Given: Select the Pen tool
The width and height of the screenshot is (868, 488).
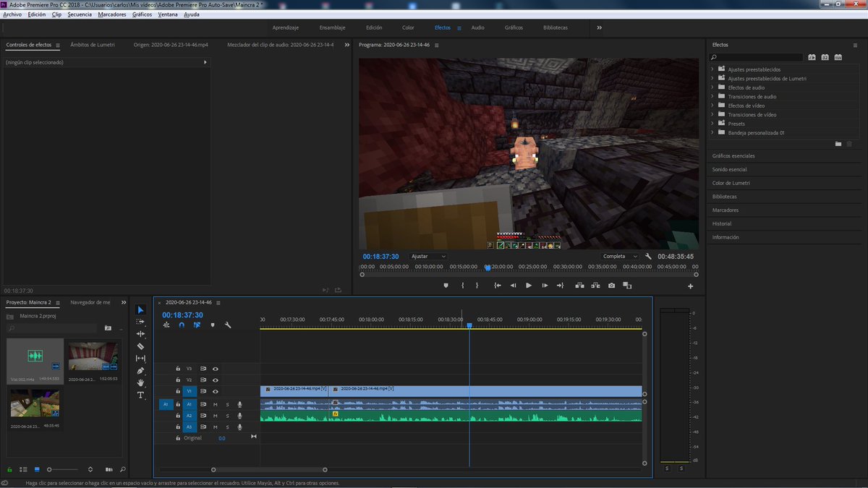Looking at the screenshot, I should click(140, 371).
